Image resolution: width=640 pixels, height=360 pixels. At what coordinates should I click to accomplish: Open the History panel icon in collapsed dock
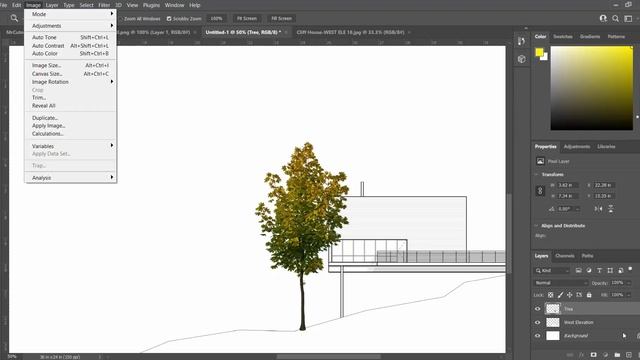(x=521, y=41)
